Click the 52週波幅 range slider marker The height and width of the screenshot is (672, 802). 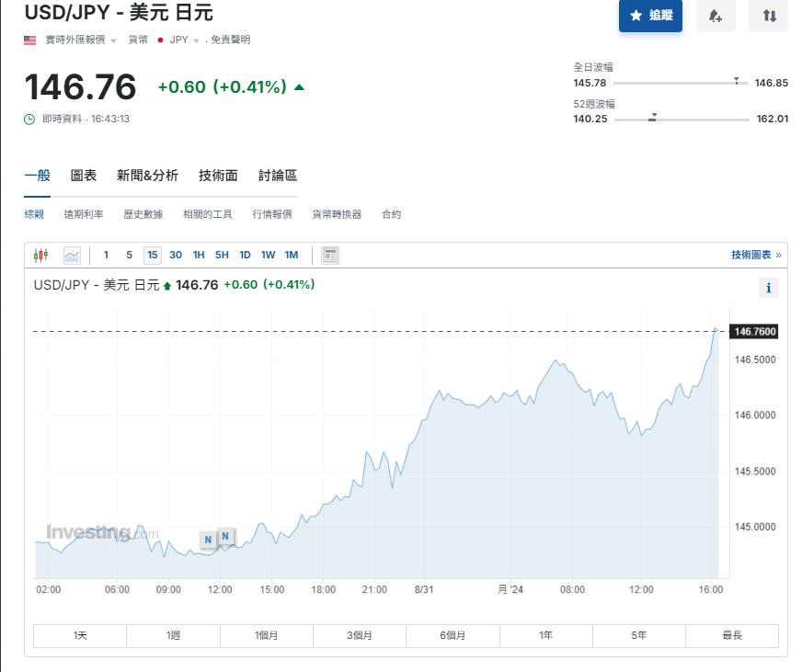click(652, 116)
